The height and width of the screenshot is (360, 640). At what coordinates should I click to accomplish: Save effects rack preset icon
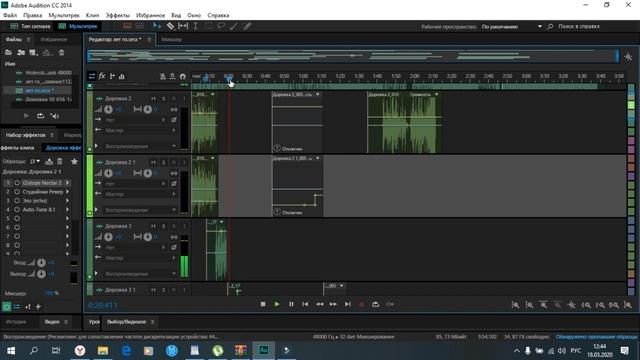click(49, 162)
